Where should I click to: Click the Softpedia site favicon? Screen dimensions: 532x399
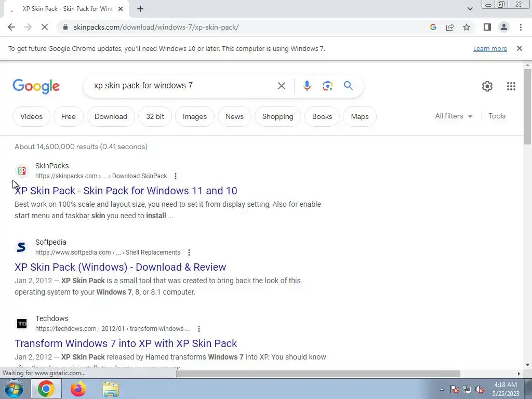[22, 247]
